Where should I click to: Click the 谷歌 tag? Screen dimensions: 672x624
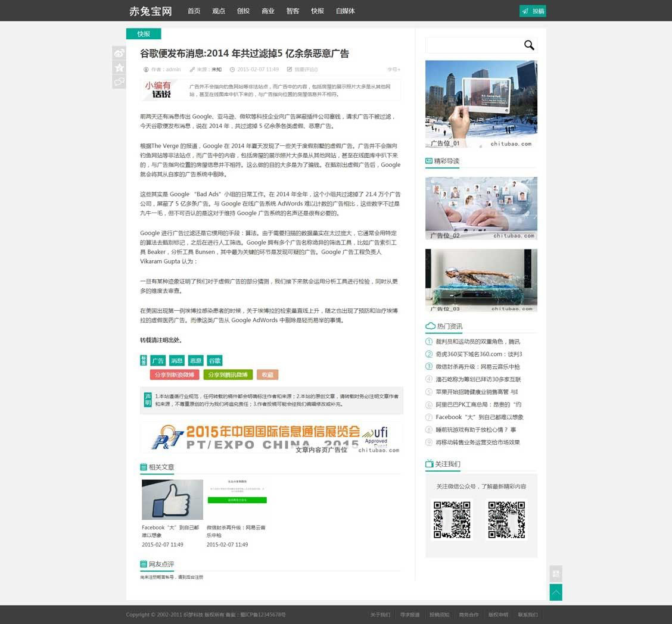pyautogui.click(x=214, y=360)
